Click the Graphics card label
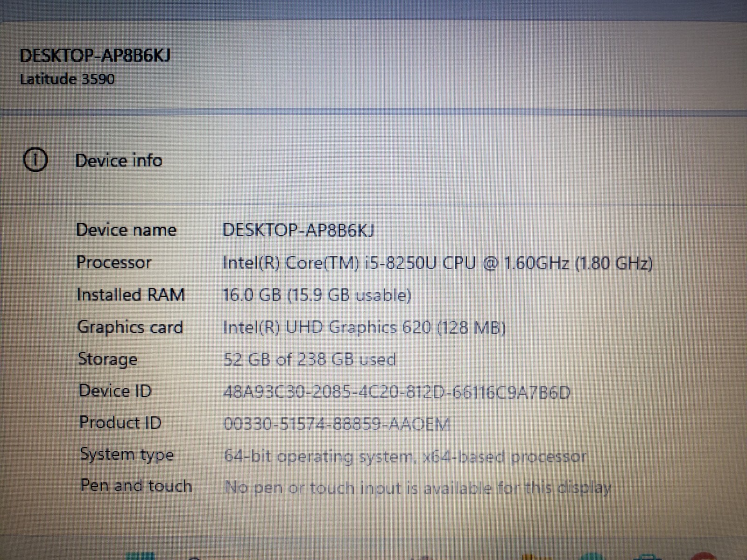This screenshot has width=747, height=560. click(130, 327)
